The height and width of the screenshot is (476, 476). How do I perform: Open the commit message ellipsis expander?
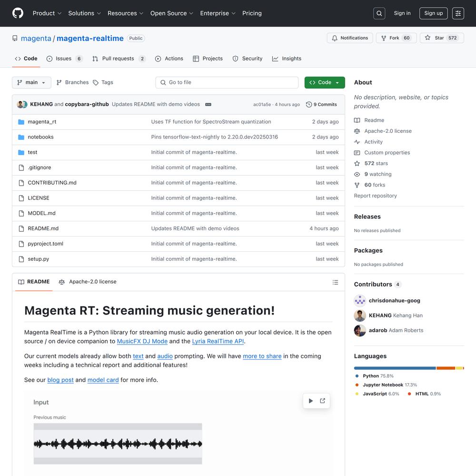[208, 104]
